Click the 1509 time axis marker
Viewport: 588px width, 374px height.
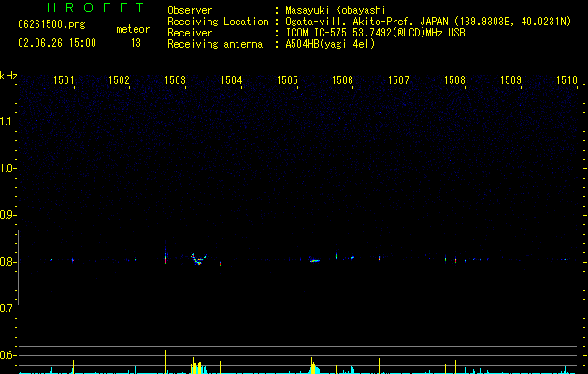tap(510, 80)
